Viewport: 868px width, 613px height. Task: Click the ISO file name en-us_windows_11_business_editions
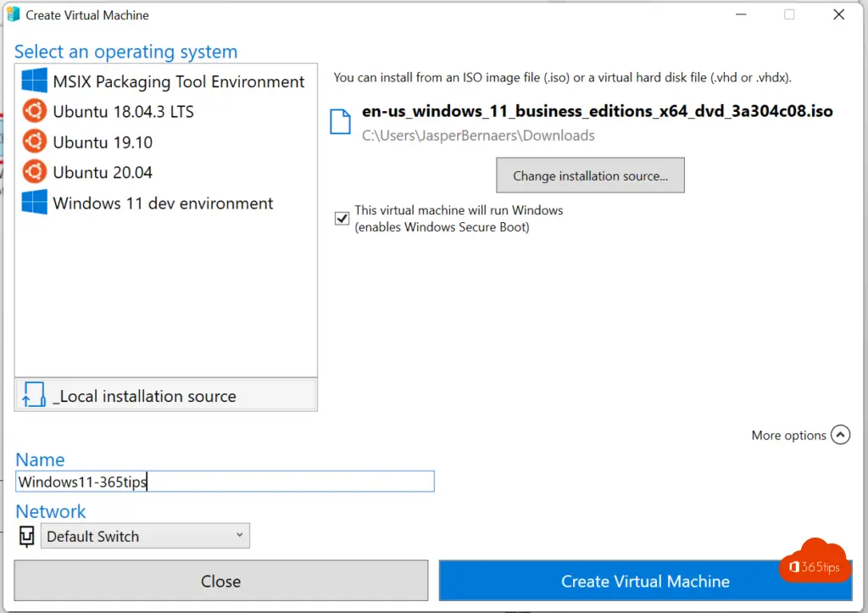pyautogui.click(x=598, y=111)
